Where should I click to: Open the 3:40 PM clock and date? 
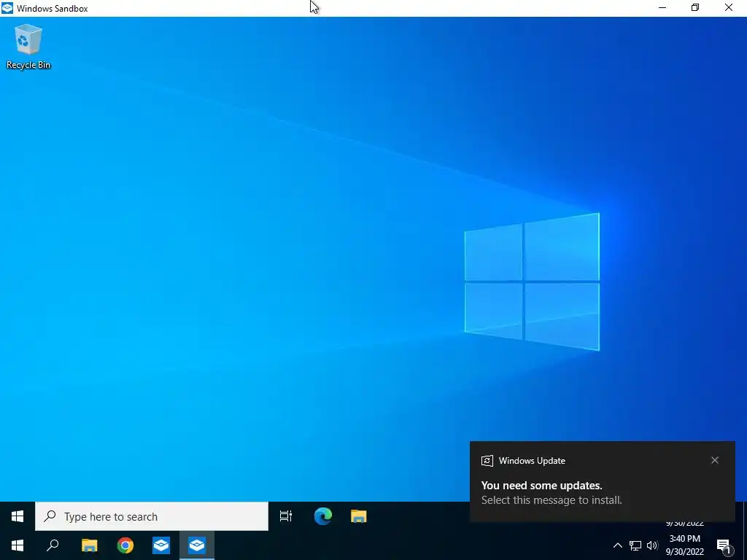[684, 545]
